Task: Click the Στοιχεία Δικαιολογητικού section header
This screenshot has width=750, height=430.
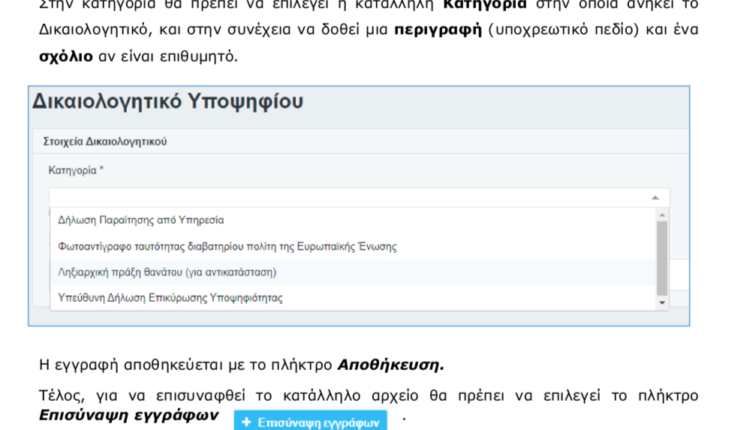Action: tap(105, 142)
